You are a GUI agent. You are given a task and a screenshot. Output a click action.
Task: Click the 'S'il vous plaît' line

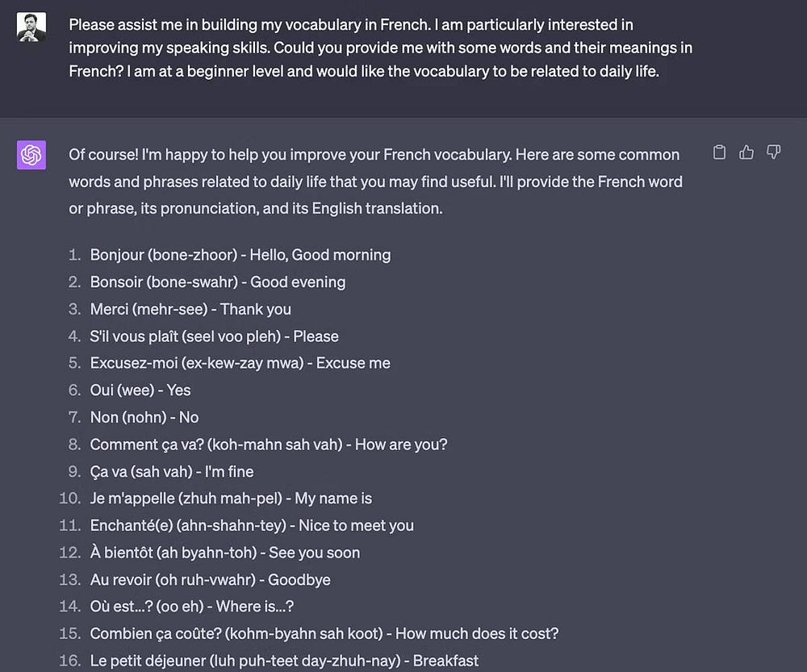(214, 336)
